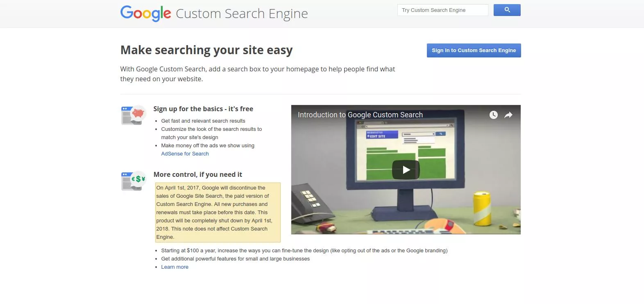This screenshot has height=304, width=644.
Task: Click the Customize the look of search results bullet
Action: tap(211, 133)
